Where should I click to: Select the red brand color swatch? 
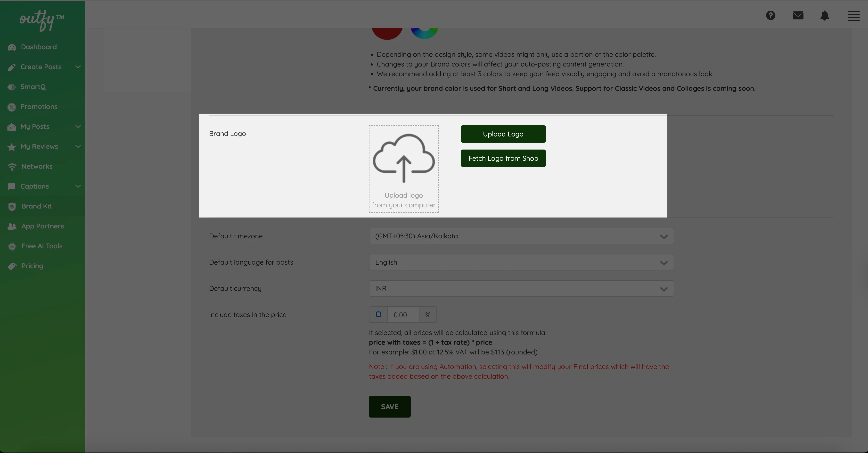tap(386, 33)
